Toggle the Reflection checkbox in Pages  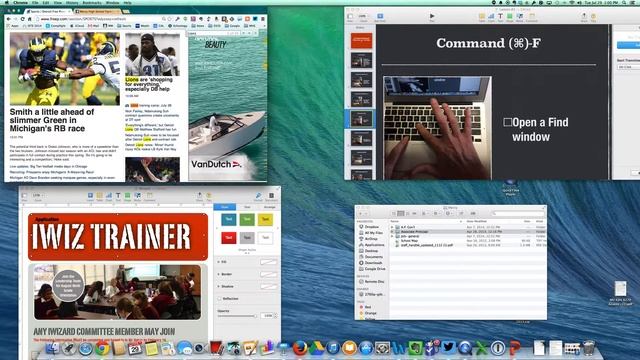pos(219,299)
